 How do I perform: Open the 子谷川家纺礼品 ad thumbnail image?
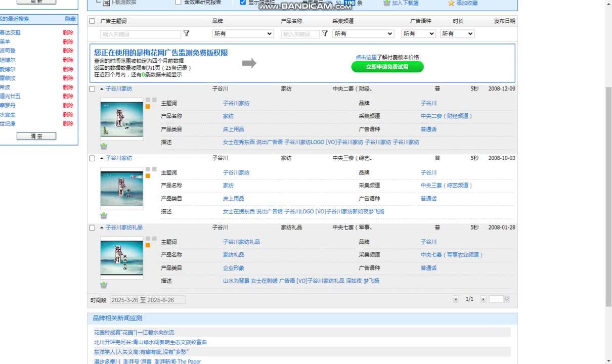pos(122,258)
